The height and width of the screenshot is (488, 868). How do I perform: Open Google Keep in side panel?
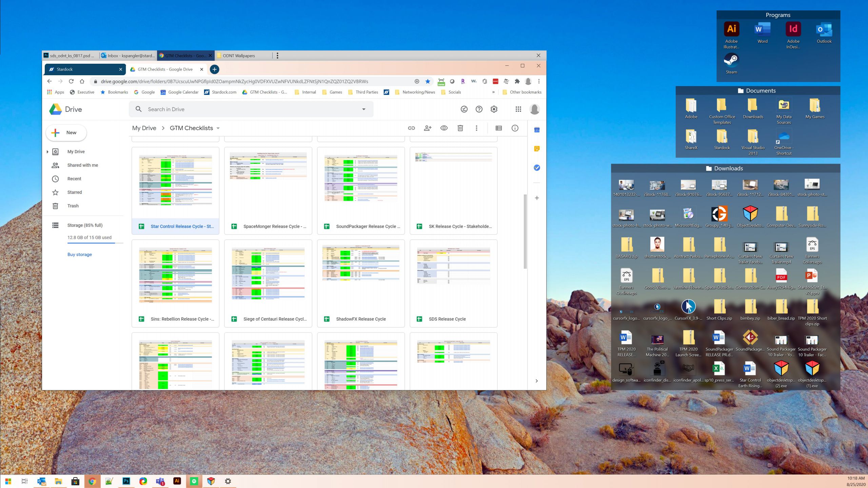537,149
